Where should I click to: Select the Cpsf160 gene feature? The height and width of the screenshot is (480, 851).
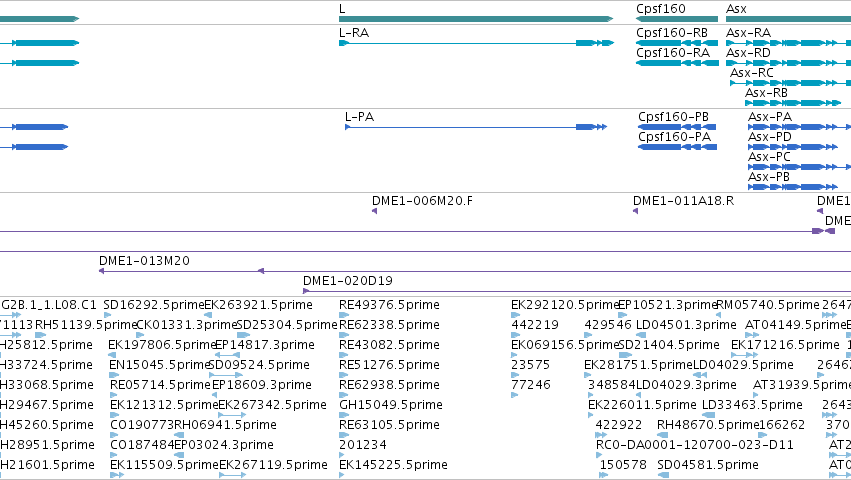point(677,19)
